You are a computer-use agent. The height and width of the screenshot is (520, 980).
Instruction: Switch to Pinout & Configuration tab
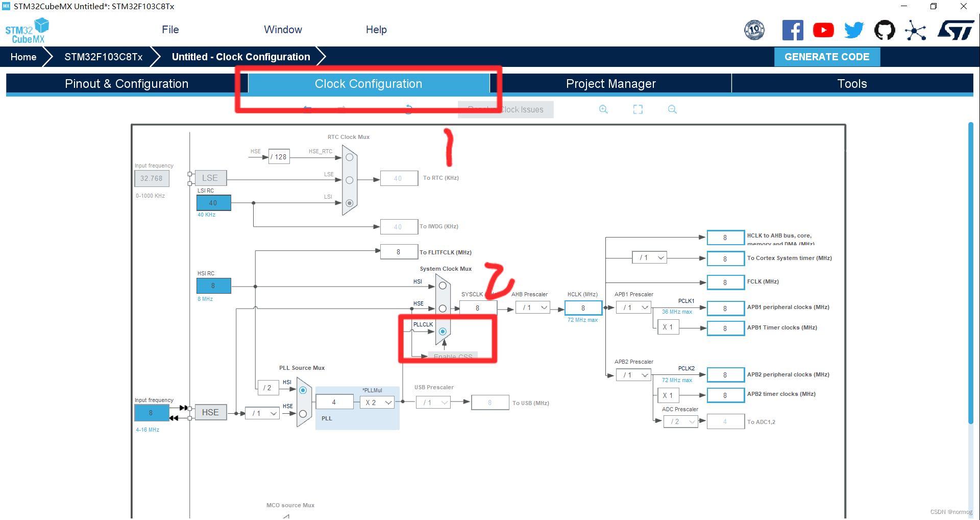(127, 84)
